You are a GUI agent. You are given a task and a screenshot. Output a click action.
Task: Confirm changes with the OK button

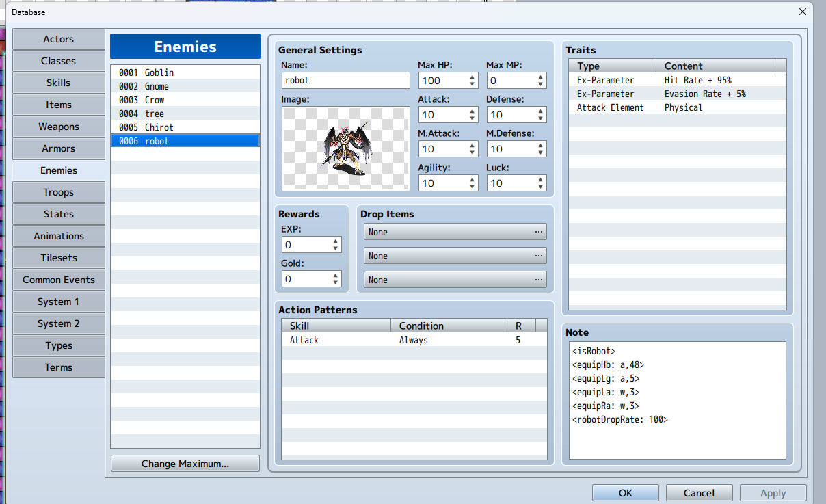[x=626, y=493]
